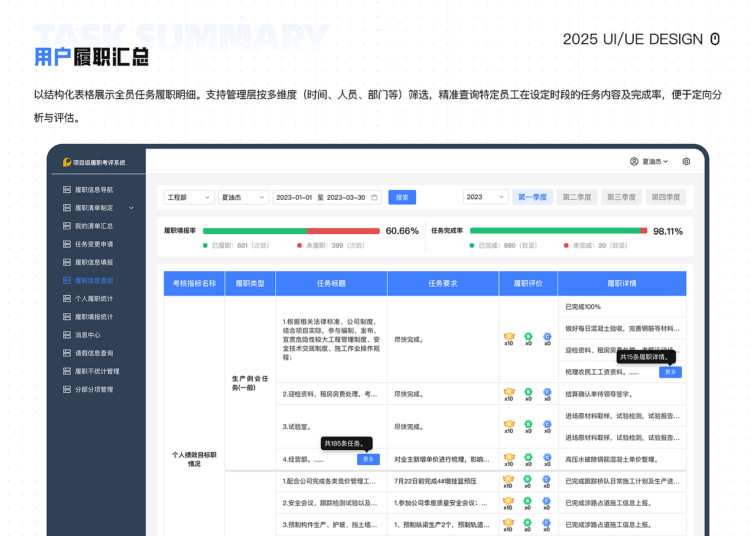This screenshot has height=536, width=756.
Task: Click 更多 button next to 梳理农民工工资资料
Action: tap(670, 372)
